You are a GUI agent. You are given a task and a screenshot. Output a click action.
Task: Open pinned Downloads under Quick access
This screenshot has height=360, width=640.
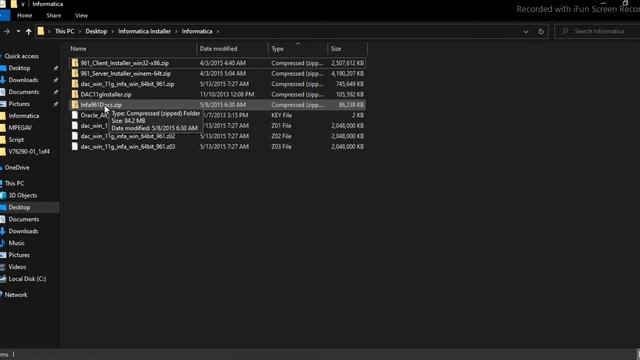tap(23, 80)
